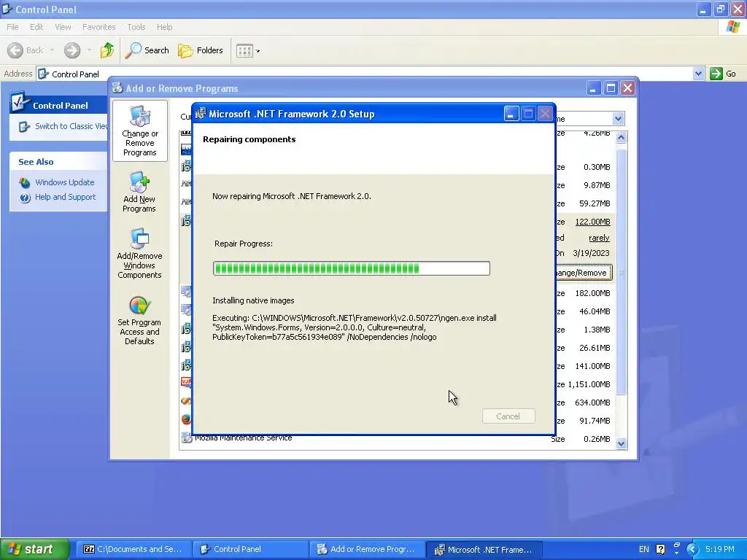Image resolution: width=747 pixels, height=560 pixels.
Task: Open the Back history dropdown arrow
Action: pos(52,50)
